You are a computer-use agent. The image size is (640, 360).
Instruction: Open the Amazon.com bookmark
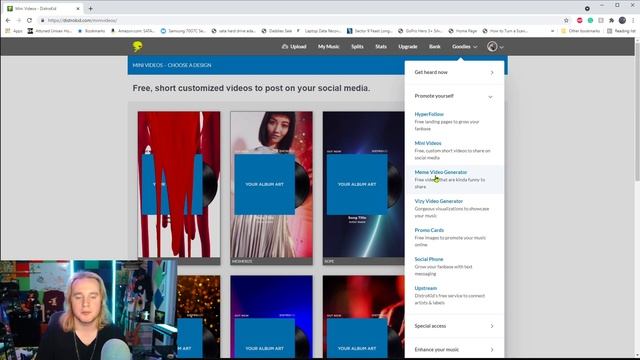pos(132,31)
